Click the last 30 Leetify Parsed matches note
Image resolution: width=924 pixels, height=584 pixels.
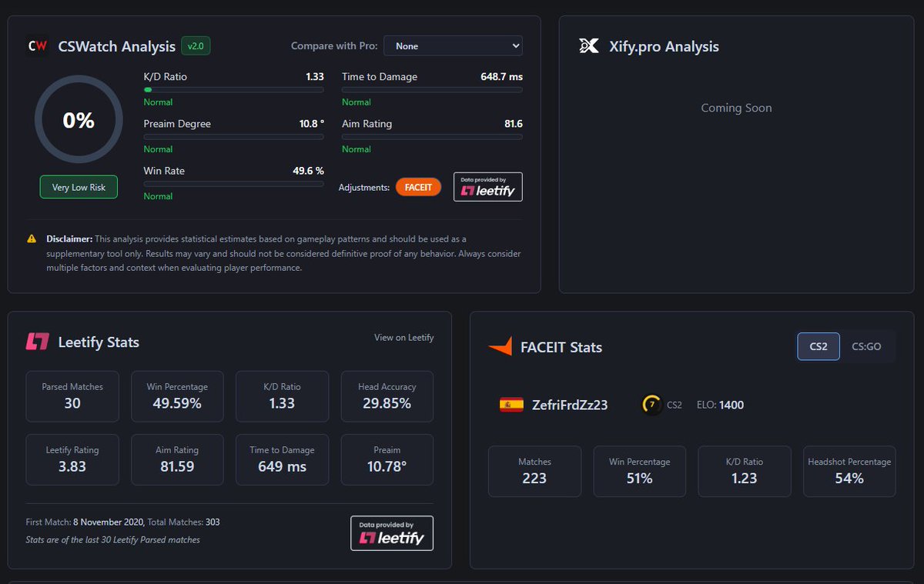point(113,540)
